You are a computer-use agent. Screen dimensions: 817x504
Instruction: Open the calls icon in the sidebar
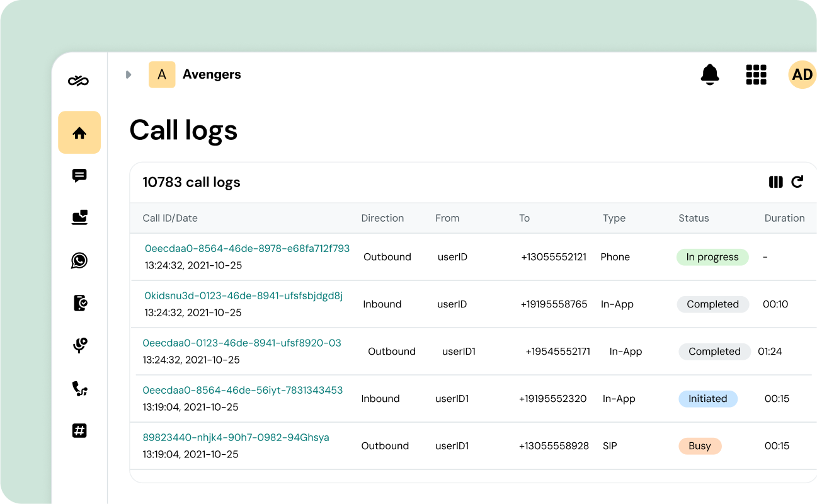pos(79,388)
